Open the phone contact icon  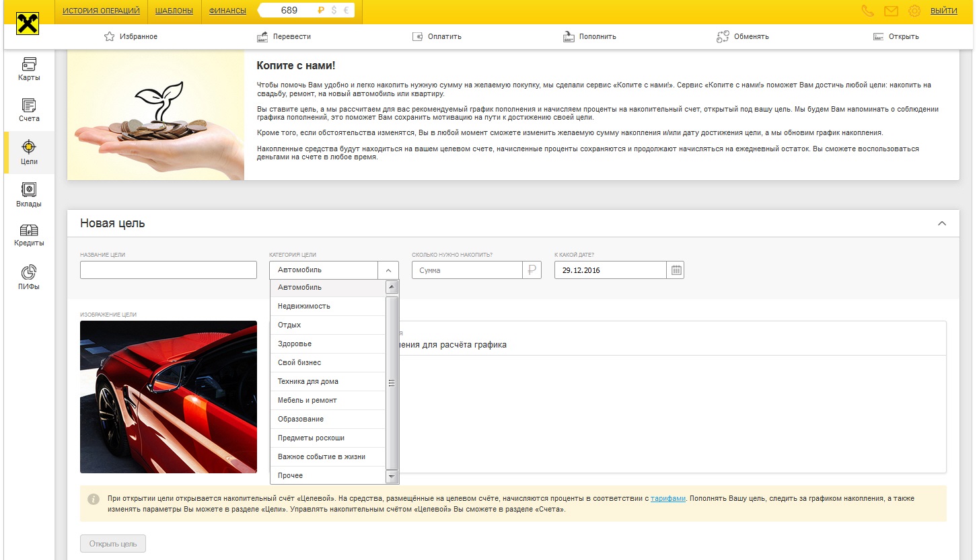(867, 11)
